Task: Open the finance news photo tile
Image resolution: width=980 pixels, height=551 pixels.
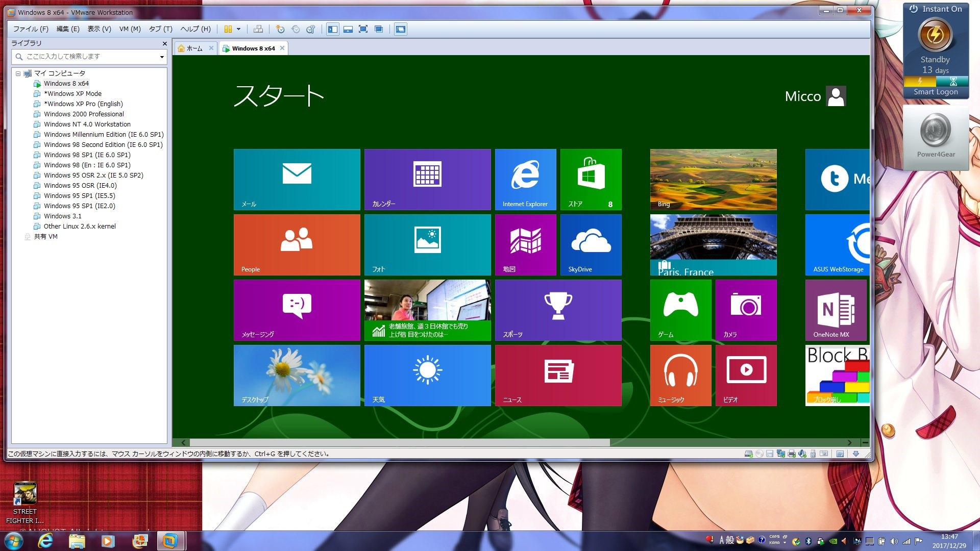Action: tap(428, 310)
